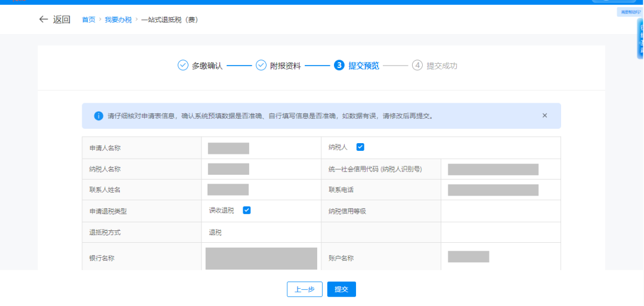Viewport: 644px width, 306px height.
Task: Click the info icon in the blue notice
Action: click(x=98, y=116)
